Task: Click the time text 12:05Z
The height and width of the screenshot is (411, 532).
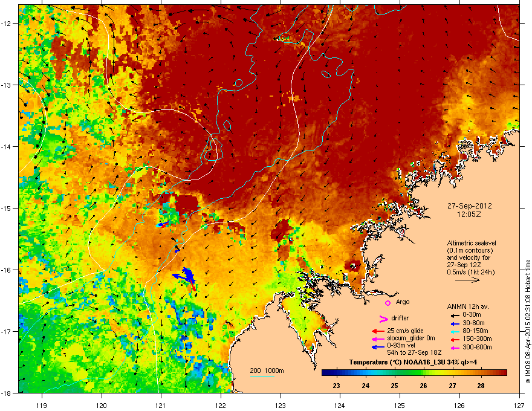Action: (x=469, y=215)
